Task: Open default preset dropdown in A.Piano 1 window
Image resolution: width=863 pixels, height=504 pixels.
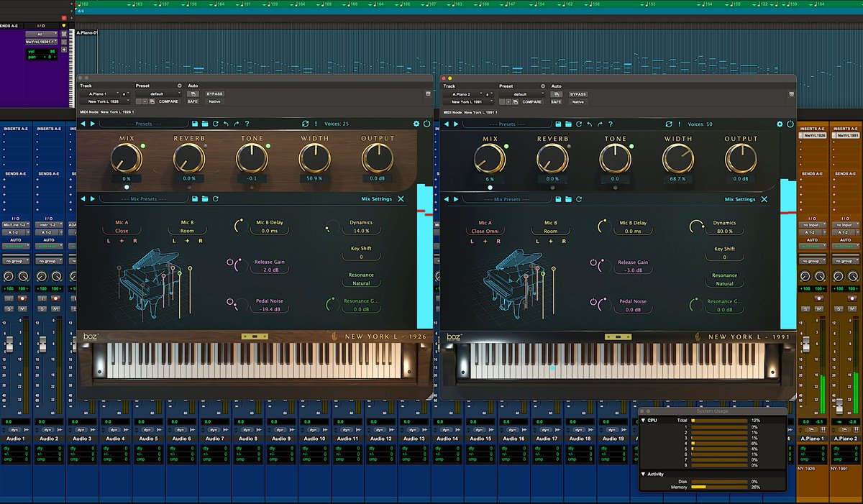Action: pyautogui.click(x=158, y=93)
